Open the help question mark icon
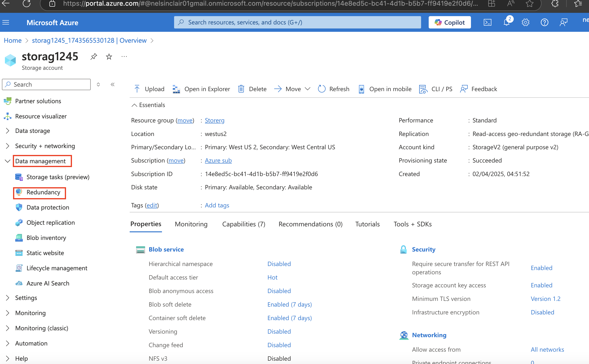 click(x=544, y=22)
